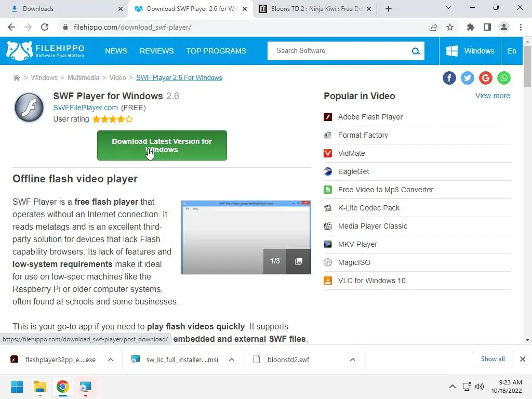Go back with the browser back arrow
The image size is (532, 399).
pos(11,27)
